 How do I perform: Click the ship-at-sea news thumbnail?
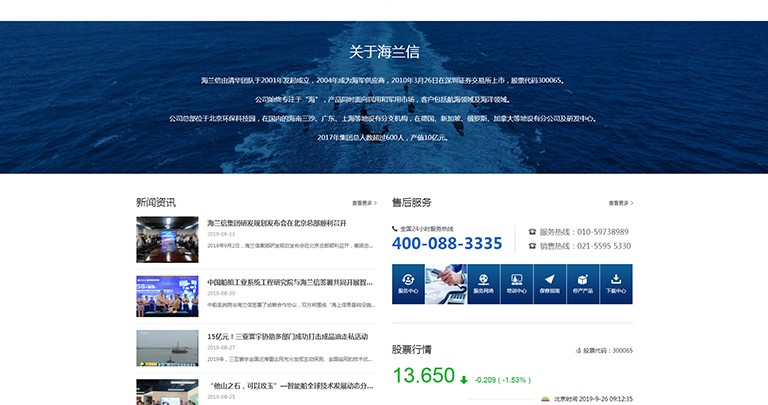167,348
